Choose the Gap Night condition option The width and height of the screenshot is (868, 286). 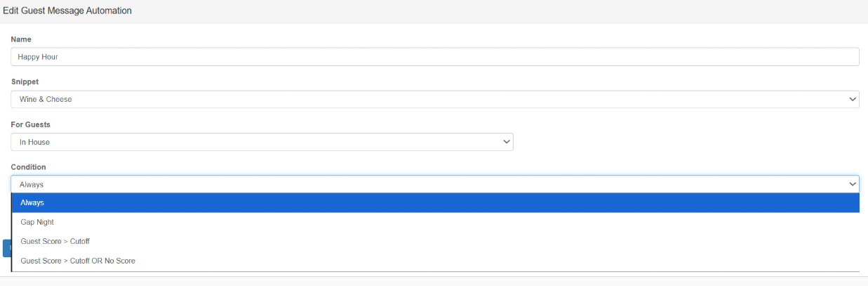pos(38,222)
